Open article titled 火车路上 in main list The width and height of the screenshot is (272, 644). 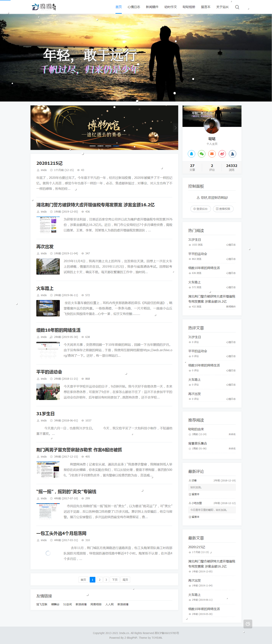pos(45,288)
